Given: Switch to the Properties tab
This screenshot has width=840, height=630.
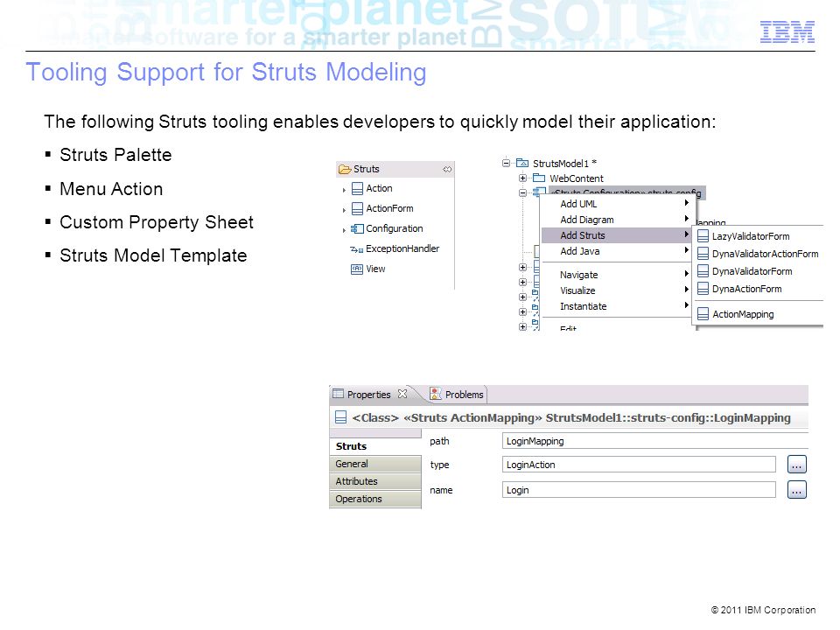Looking at the screenshot, I should click(x=368, y=395).
